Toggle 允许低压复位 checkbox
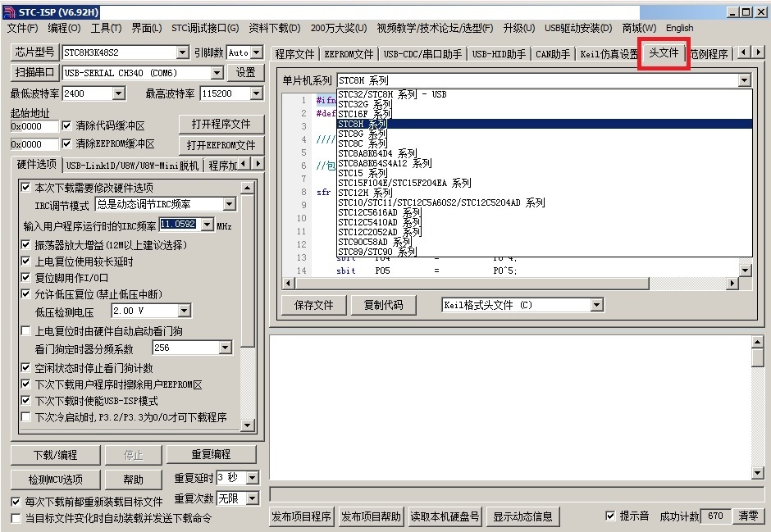This screenshot has height=532, width=771. [x=26, y=294]
